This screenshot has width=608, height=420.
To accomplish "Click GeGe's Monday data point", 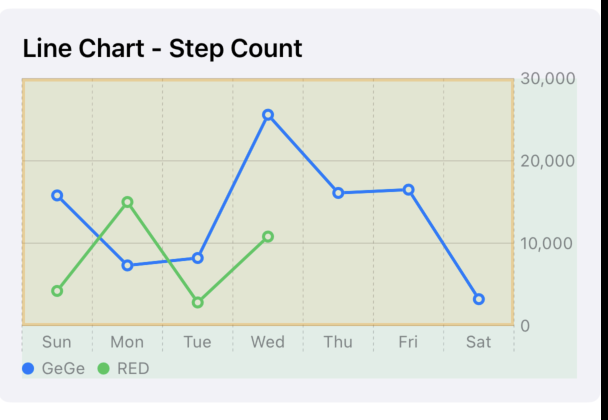I will tap(128, 266).
